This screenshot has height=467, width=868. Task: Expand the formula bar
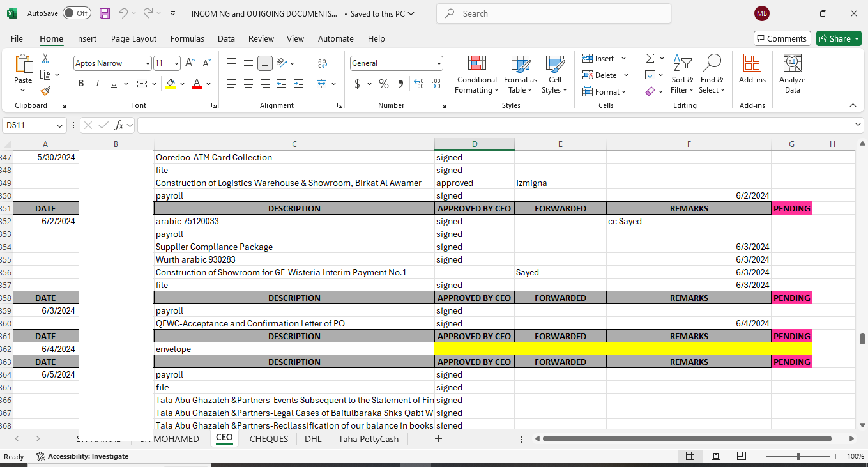(x=858, y=125)
